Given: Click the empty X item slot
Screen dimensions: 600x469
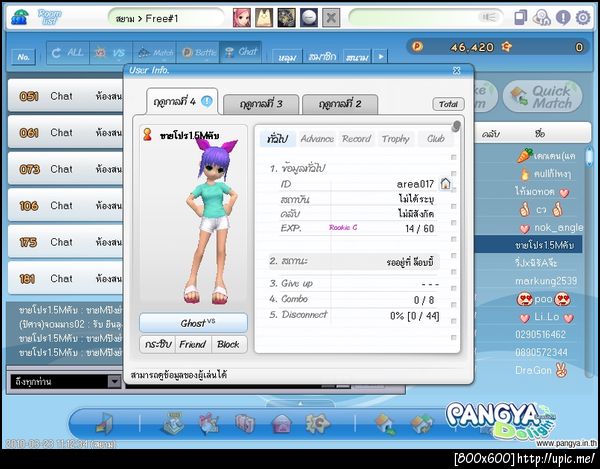Looking at the screenshot, I should [331, 18].
